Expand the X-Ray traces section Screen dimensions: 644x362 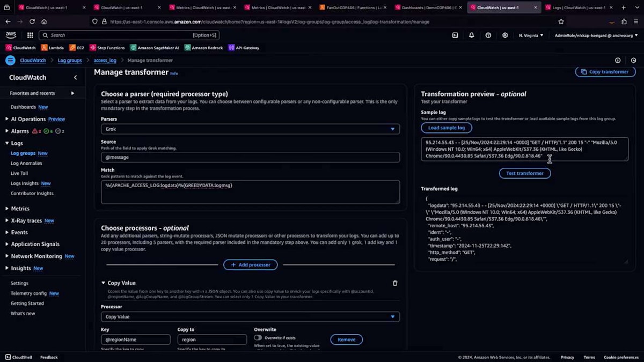click(7, 220)
